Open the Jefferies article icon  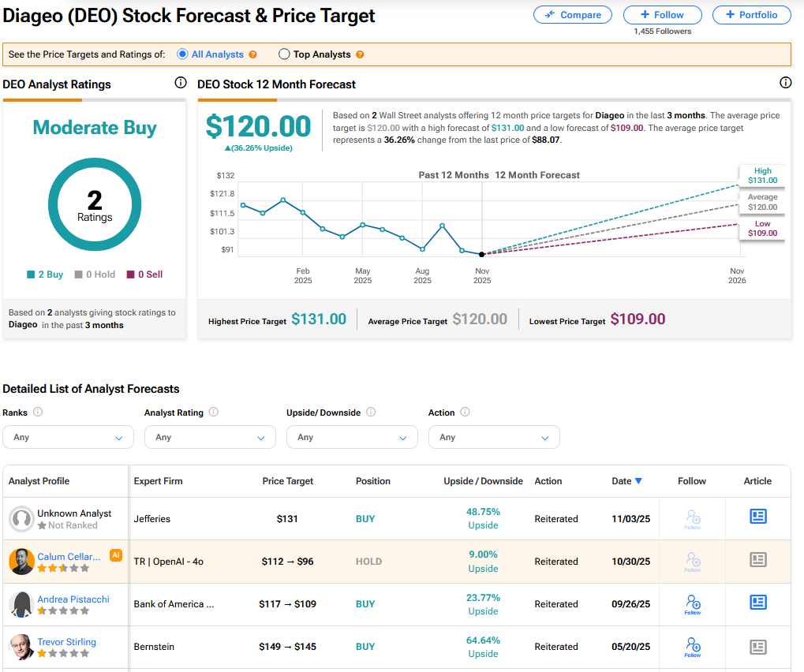click(757, 517)
